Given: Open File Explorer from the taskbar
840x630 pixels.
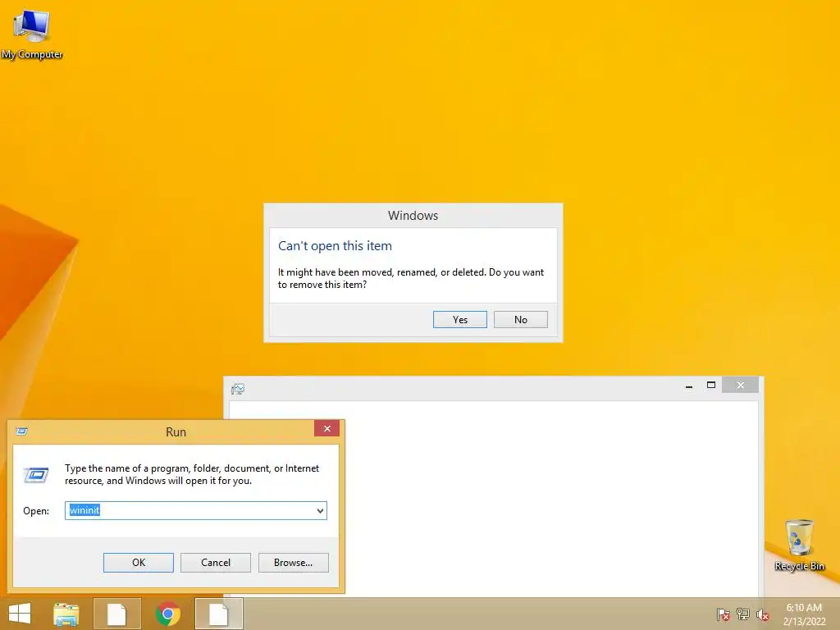Looking at the screenshot, I should pos(66,614).
